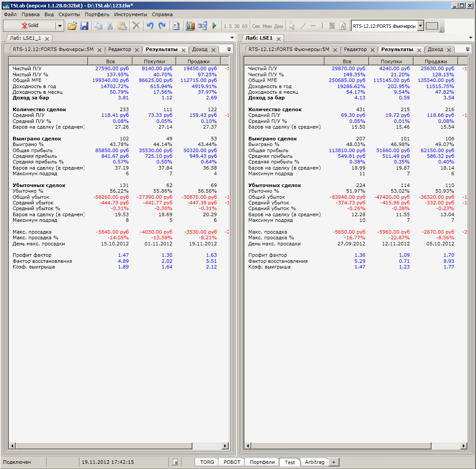Add a new workspace with the plus button
476x469 pixels.
333,462
